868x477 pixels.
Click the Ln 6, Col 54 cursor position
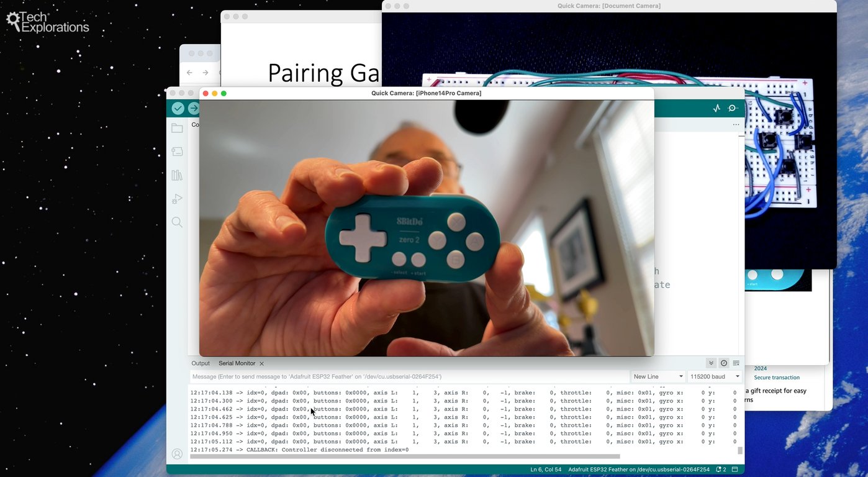[x=546, y=470]
